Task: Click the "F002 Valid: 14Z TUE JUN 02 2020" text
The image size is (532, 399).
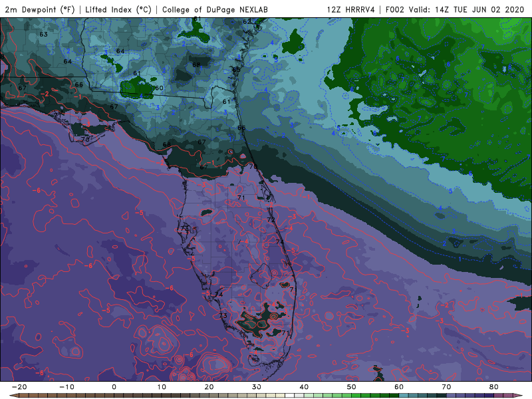Action: pyautogui.click(x=455, y=9)
